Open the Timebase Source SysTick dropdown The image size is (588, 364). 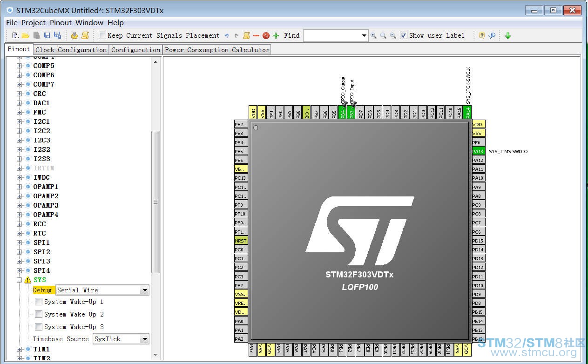(144, 339)
